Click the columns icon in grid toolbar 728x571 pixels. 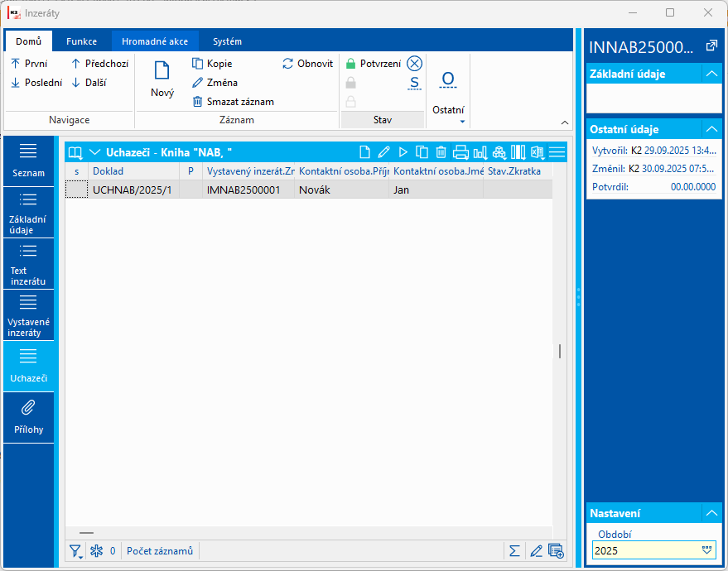coord(518,152)
